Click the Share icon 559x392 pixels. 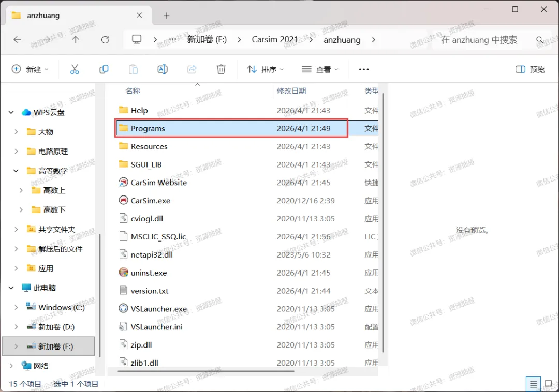click(192, 69)
